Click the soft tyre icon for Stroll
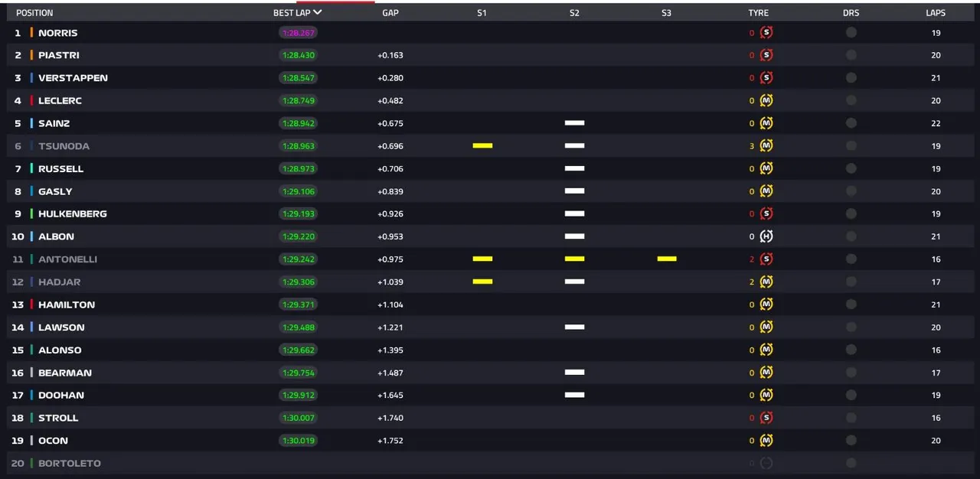Viewport: 980px width, 479px height. point(766,418)
